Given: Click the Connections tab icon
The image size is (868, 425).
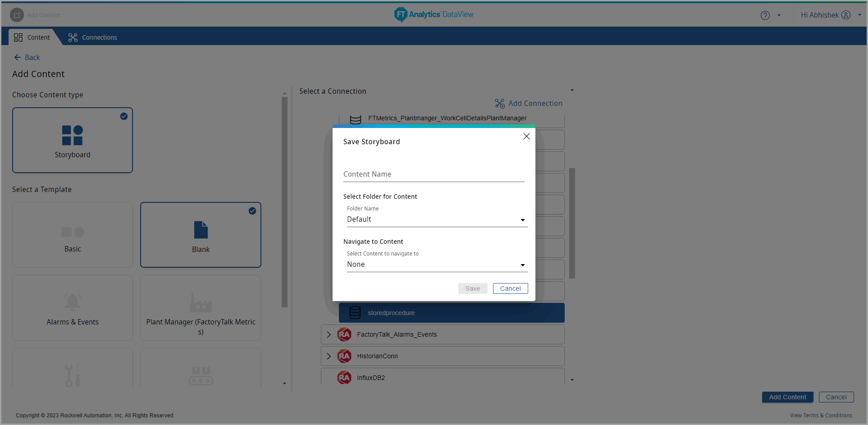Looking at the screenshot, I should coord(73,37).
